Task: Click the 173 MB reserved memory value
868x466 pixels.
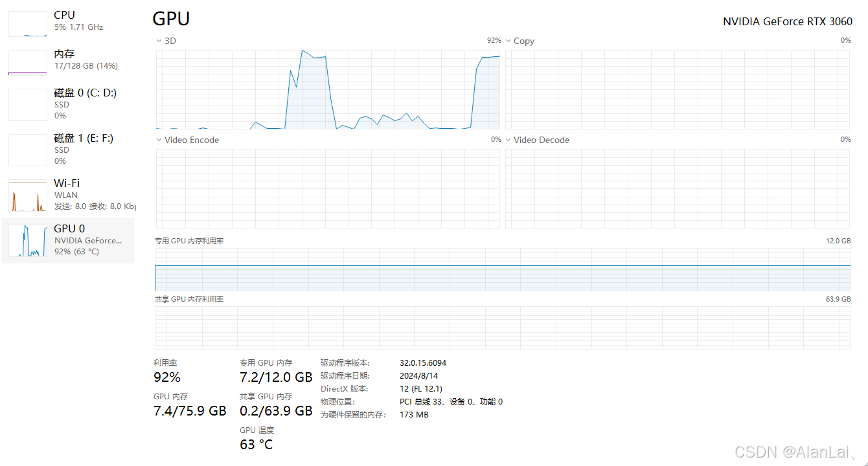Action: tap(414, 415)
